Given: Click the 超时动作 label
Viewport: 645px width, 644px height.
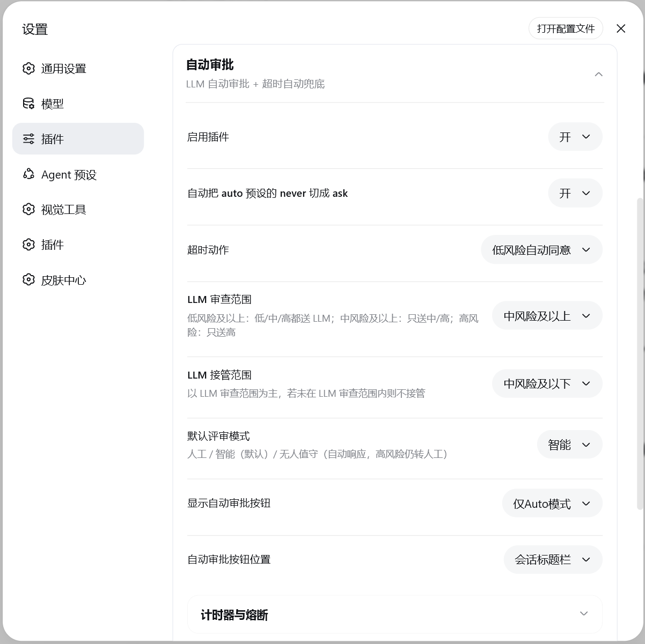Looking at the screenshot, I should click(208, 250).
